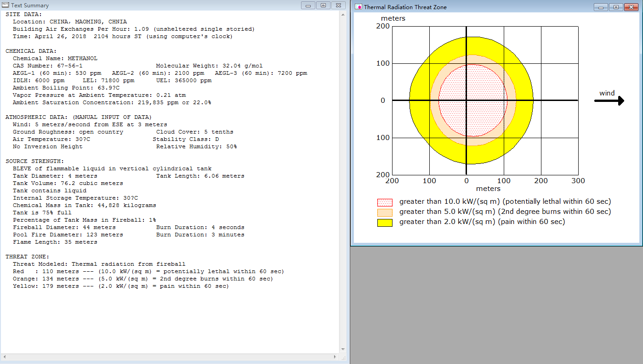Maximize the Thermal Radiation Threat Zone window
The width and height of the screenshot is (643, 364).
[616, 7]
